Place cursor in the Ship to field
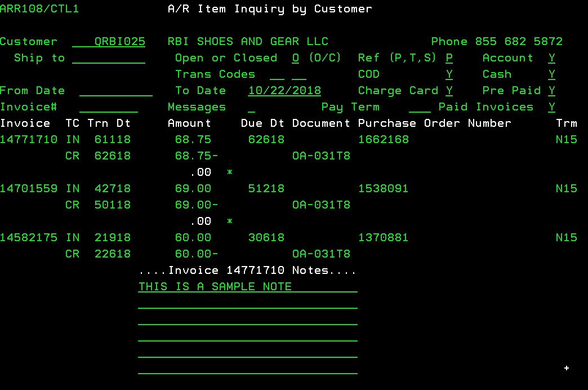The width and height of the screenshot is (588, 390). coord(109,58)
